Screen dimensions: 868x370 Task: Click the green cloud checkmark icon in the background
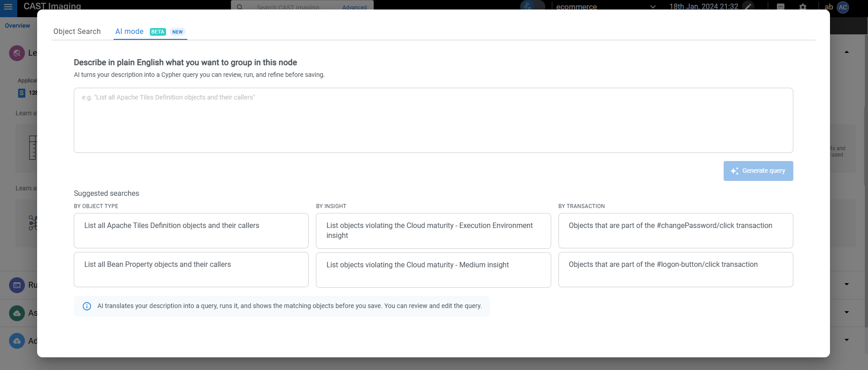17,313
